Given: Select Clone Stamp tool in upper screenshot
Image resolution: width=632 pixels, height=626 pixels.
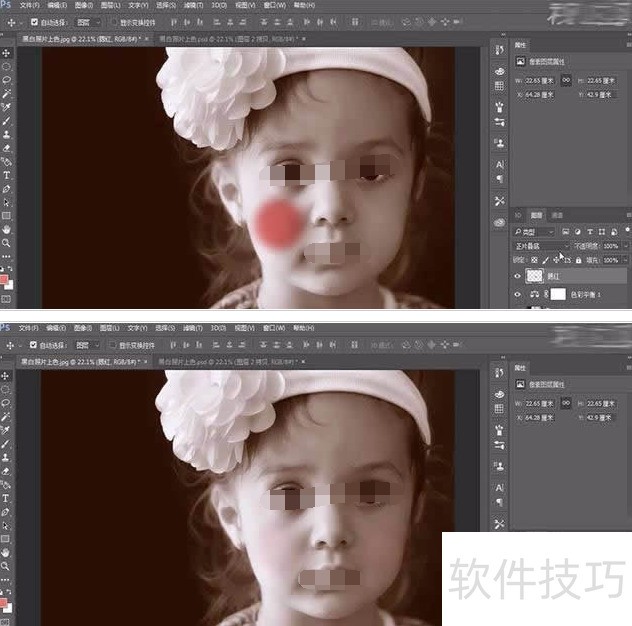Looking at the screenshot, I should click(x=6, y=135).
